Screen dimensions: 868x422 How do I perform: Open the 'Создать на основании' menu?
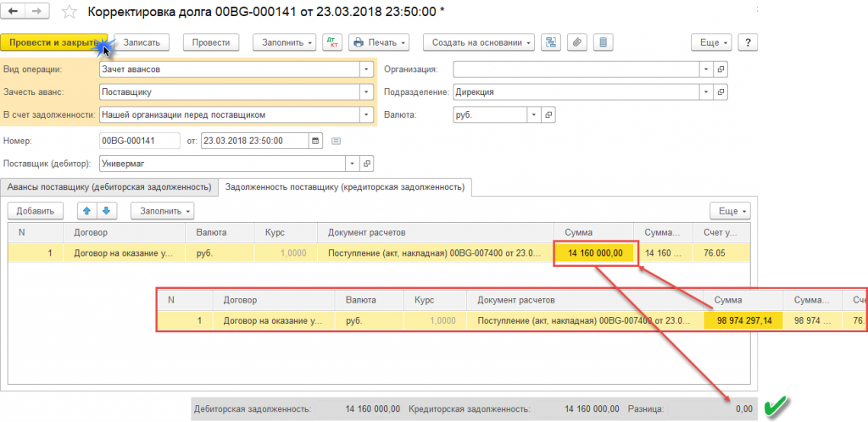click(x=481, y=42)
